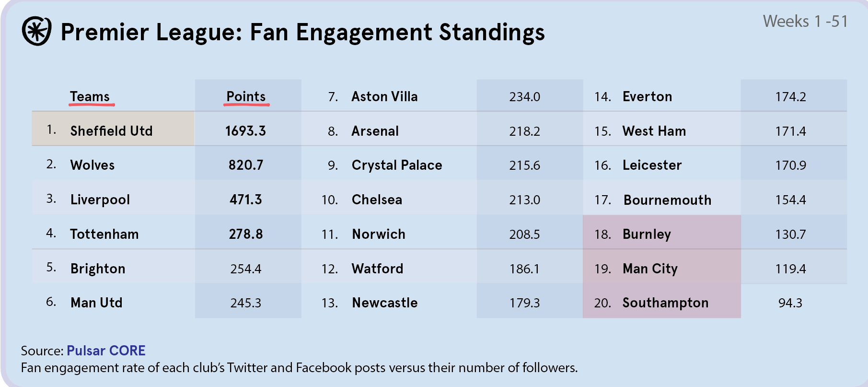868x387 pixels.
Task: Click the Pulsar asterisk logo icon
Action: (36, 31)
